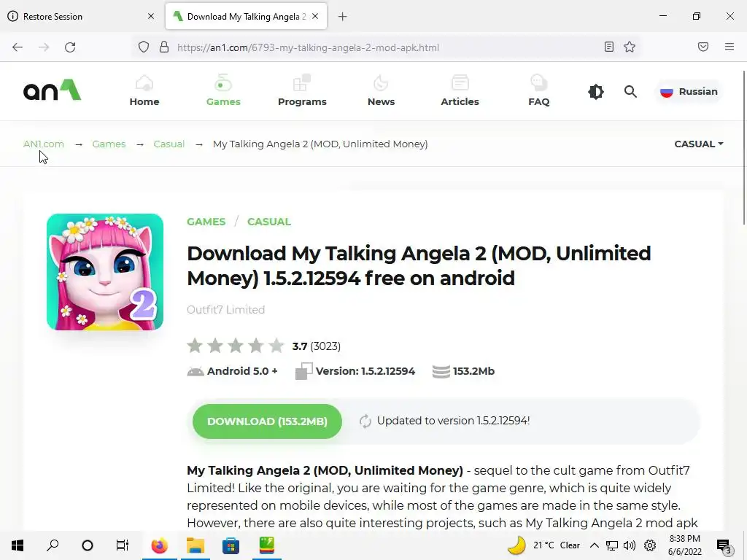Click the update refresh icon
747x560 pixels.
(365, 421)
